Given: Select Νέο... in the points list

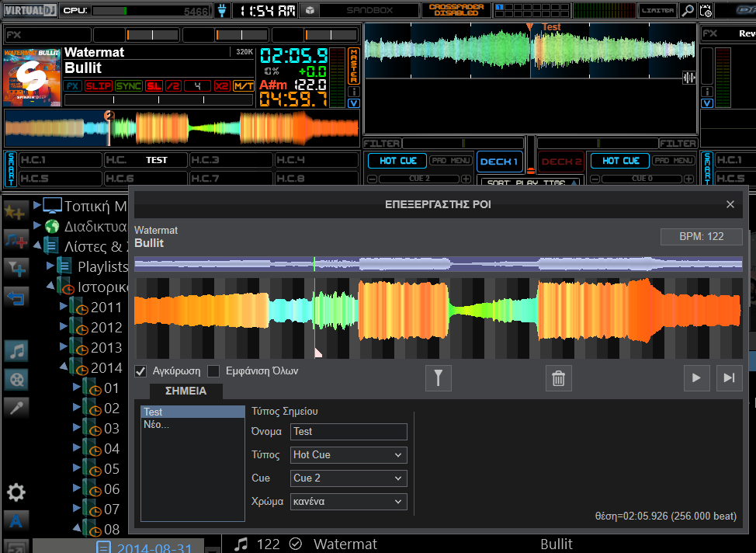Looking at the screenshot, I should click(x=156, y=425).
